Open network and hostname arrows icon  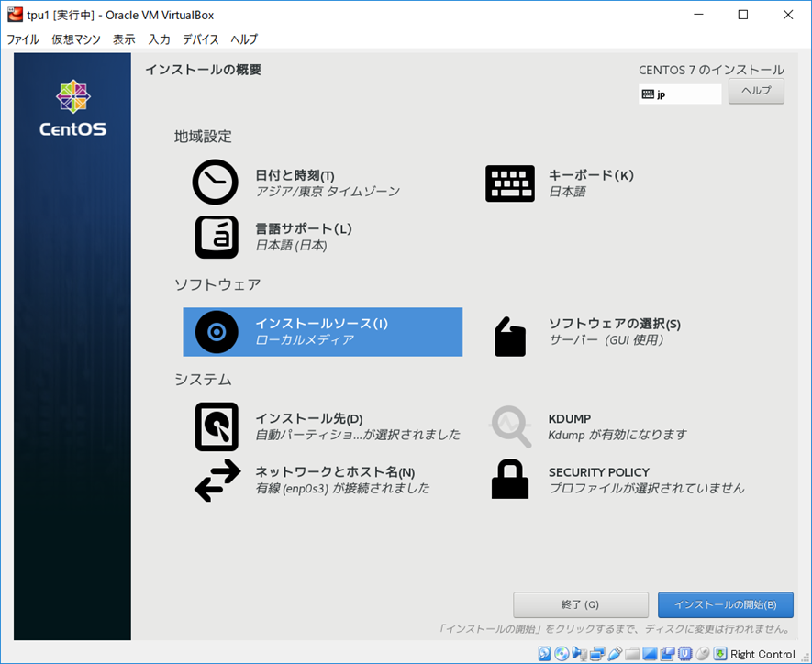tap(217, 481)
